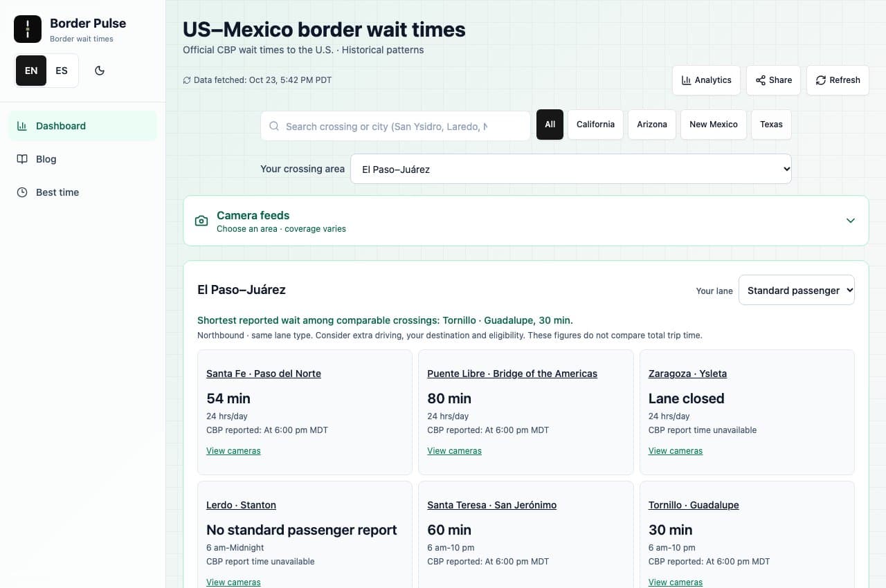Filter crossings by California

[595, 125]
